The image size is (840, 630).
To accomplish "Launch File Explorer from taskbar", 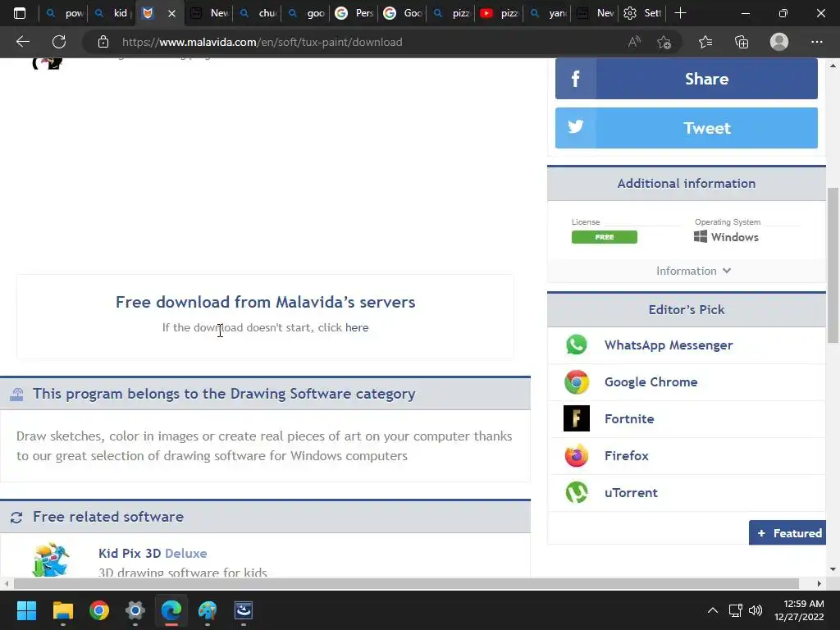I will (x=62, y=610).
